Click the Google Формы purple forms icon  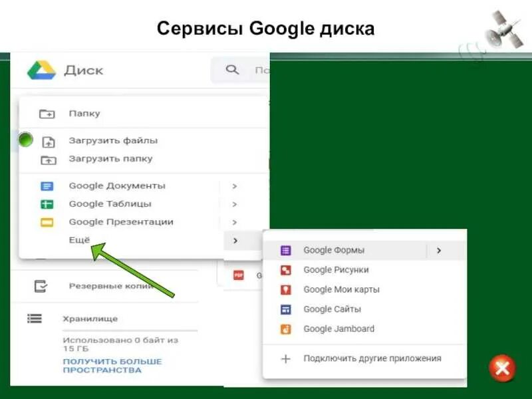tap(286, 249)
